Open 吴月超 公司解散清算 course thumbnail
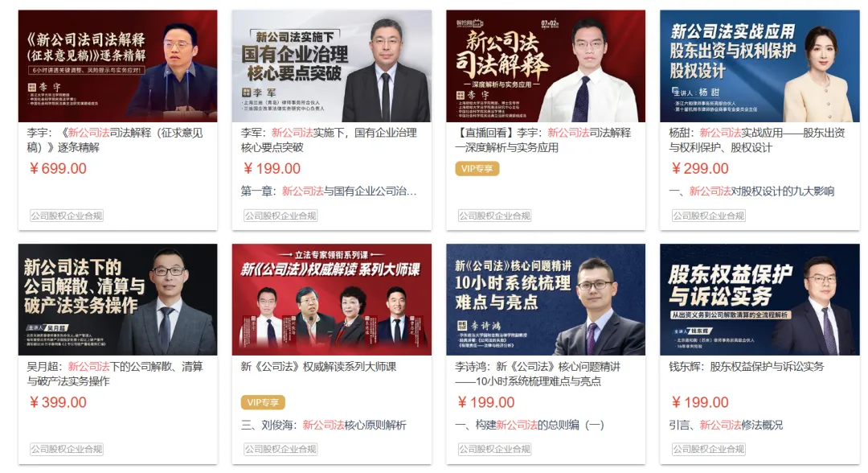 118,299
